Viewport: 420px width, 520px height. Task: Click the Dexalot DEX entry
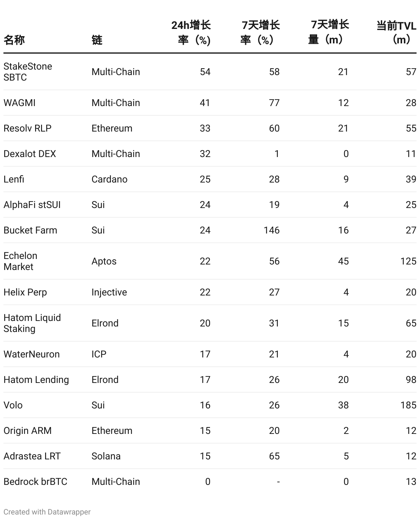(x=30, y=154)
